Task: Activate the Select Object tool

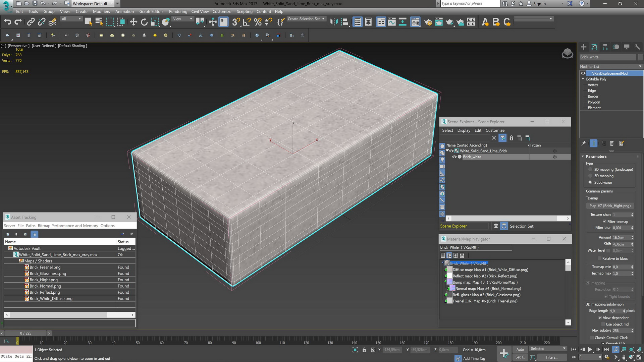Action: click(88, 22)
